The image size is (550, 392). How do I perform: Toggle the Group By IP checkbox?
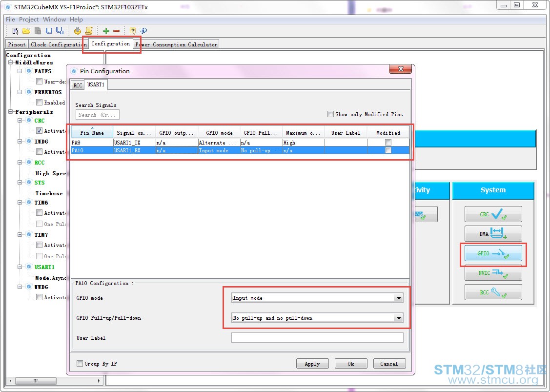click(x=80, y=364)
